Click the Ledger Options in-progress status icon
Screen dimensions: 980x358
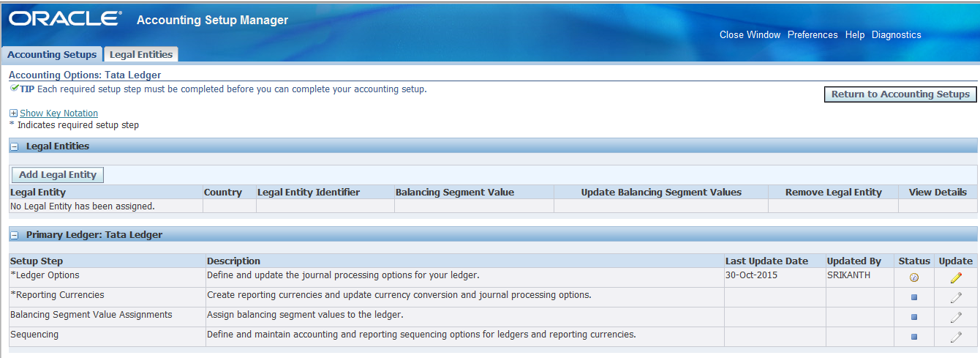tap(913, 277)
